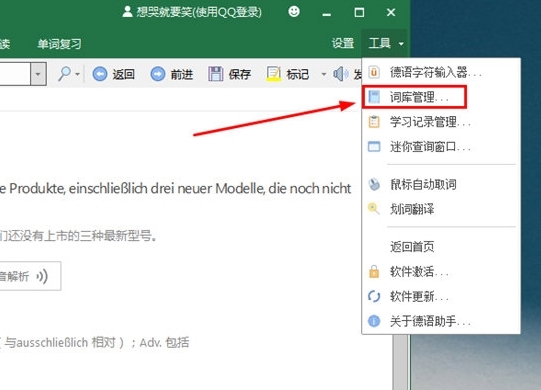Toggle 划词翻译 selection translation
Viewport: 541px width, 390px height.
tap(441, 209)
